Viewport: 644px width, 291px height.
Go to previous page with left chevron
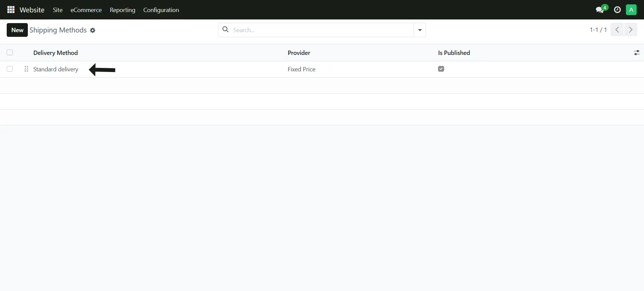click(617, 30)
